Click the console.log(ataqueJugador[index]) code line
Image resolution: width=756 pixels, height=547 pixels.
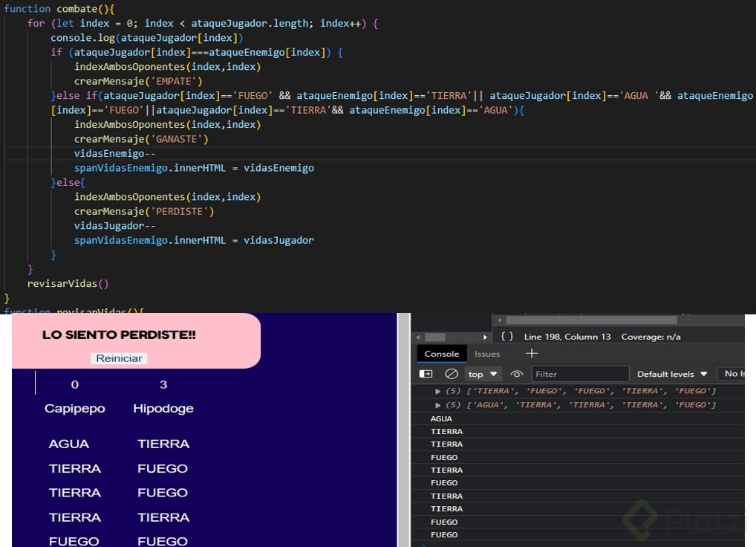146,38
